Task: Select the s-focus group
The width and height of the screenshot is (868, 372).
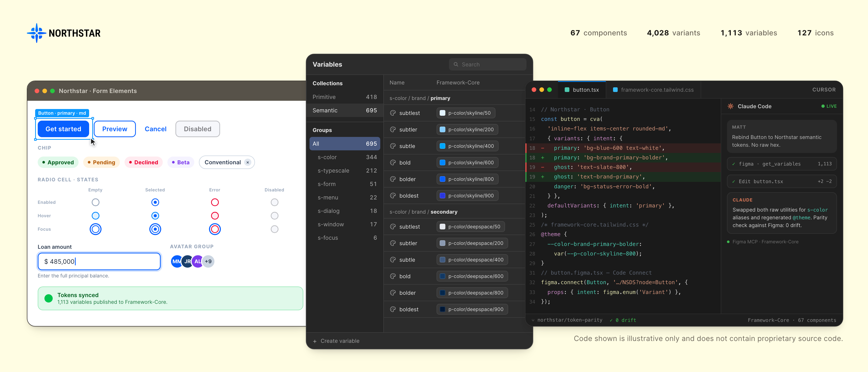Action: (x=345, y=238)
